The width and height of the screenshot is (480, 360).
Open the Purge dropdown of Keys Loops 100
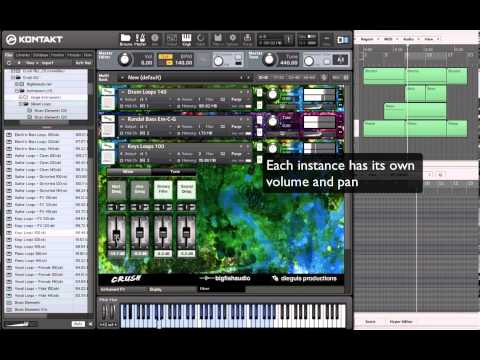point(238,154)
